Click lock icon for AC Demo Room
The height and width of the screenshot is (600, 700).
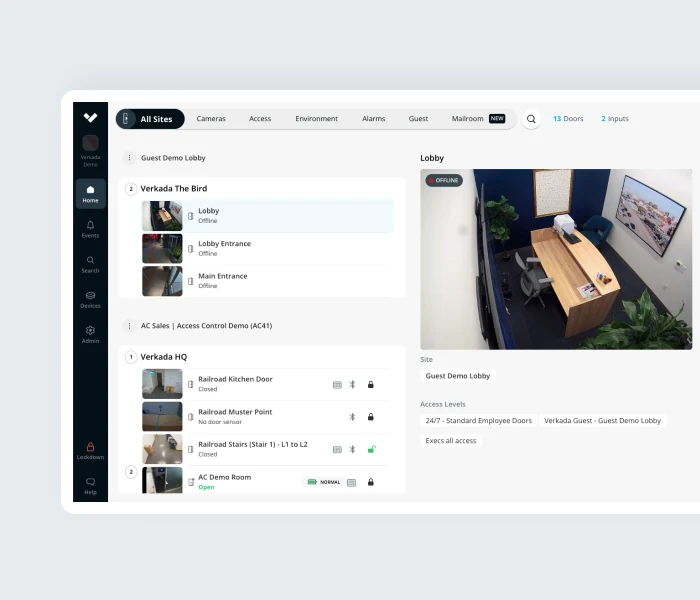tap(371, 482)
